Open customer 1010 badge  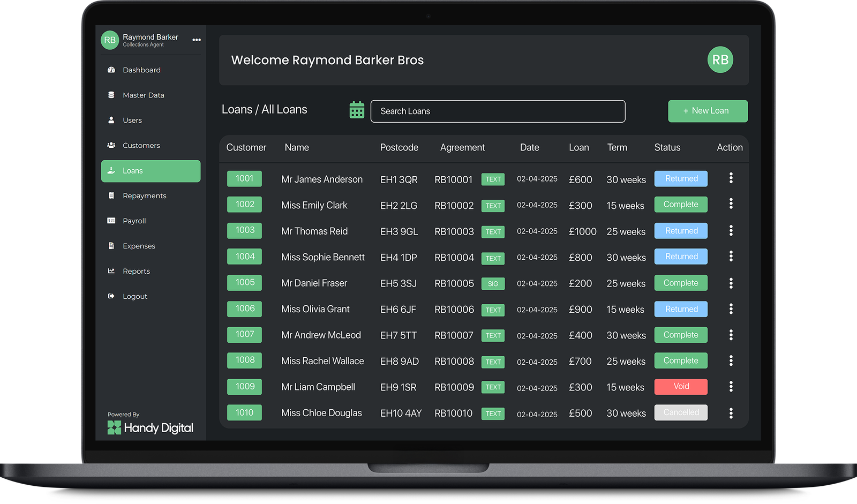coord(244,412)
